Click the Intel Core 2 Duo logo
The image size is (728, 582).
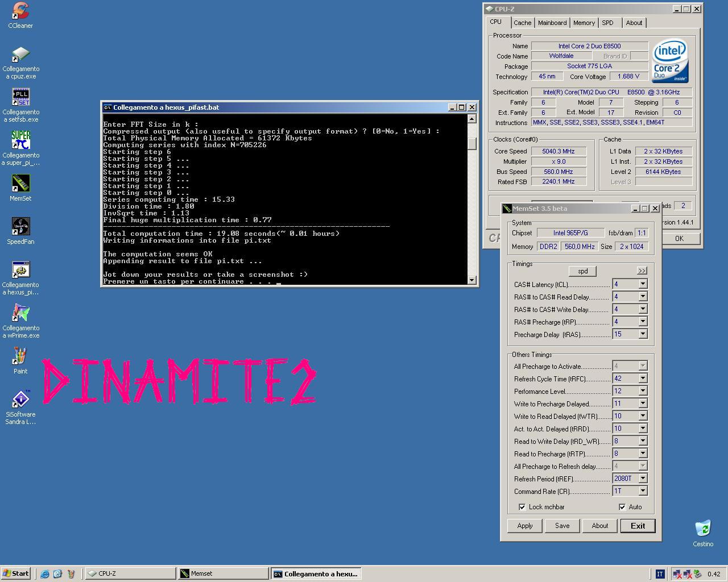coord(671,61)
